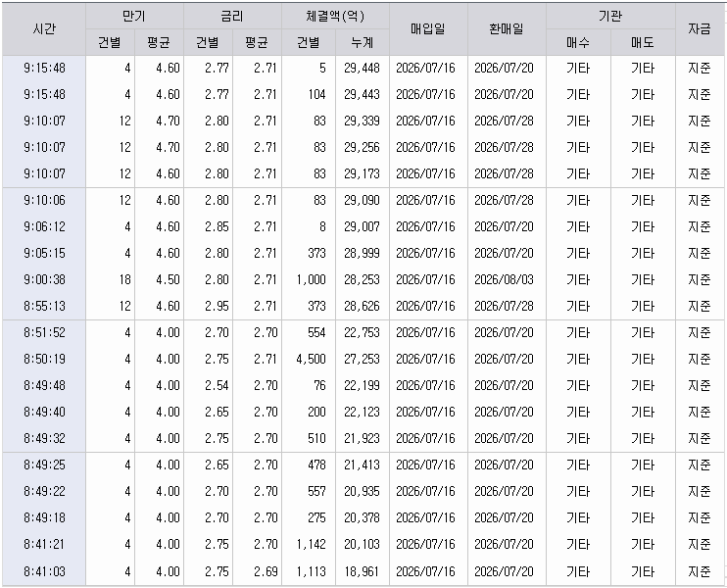Click 건별 sub-header under 체결액(억)

309,43
